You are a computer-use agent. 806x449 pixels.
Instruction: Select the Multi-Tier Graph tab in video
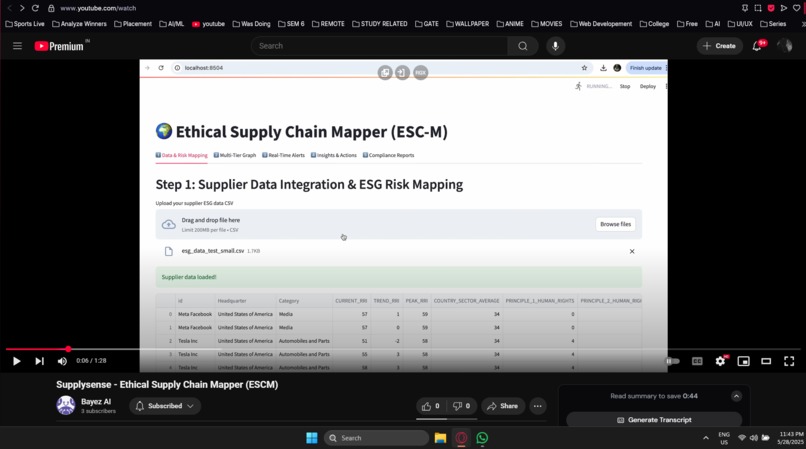pos(234,155)
